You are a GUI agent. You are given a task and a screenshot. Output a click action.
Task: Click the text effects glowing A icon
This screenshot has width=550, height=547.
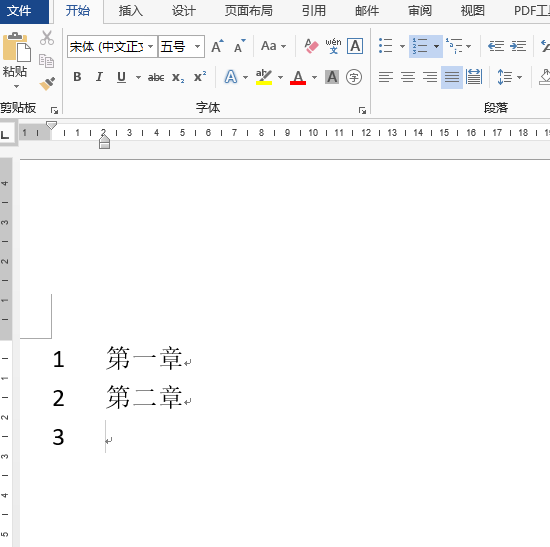click(231, 77)
